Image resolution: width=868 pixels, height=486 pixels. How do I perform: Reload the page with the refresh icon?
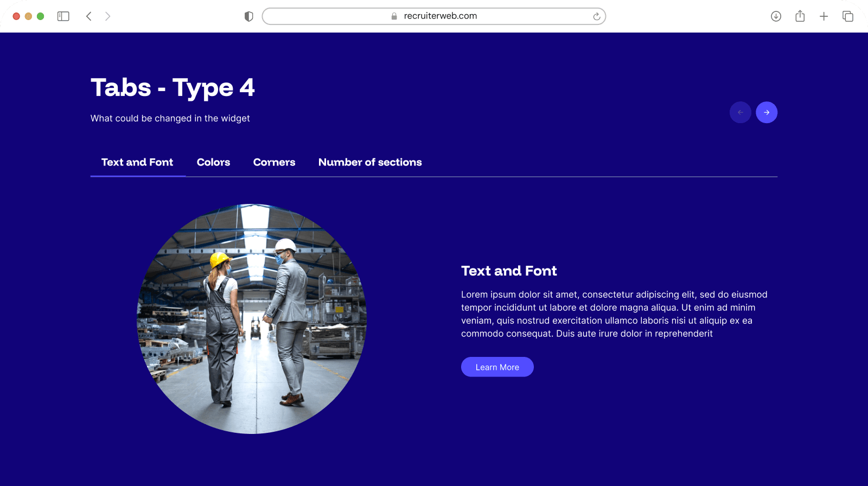click(596, 16)
